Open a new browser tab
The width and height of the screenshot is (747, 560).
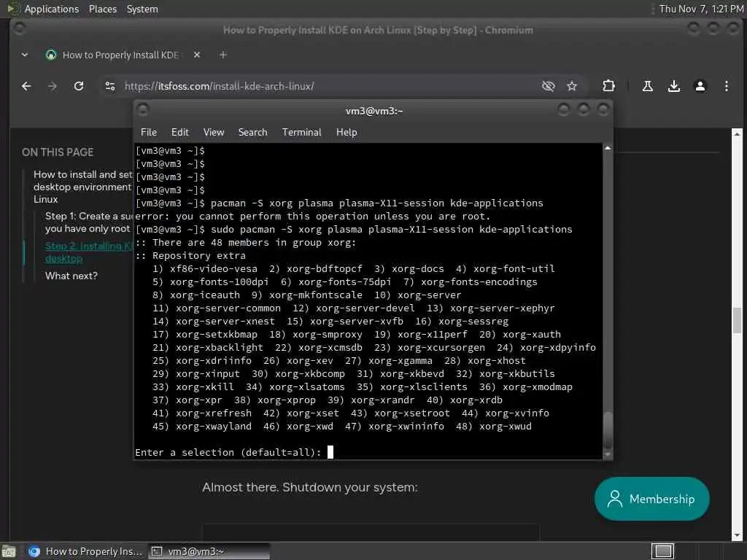(x=223, y=55)
